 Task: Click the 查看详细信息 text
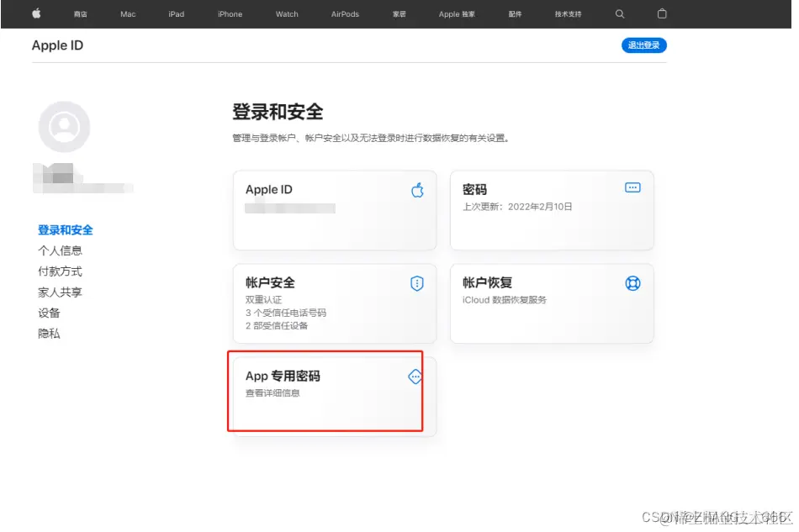(x=273, y=393)
